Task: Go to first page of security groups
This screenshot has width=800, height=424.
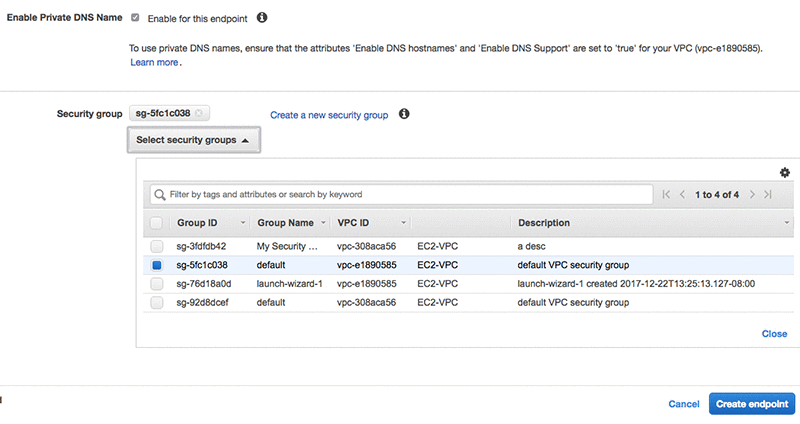Action: click(x=666, y=194)
